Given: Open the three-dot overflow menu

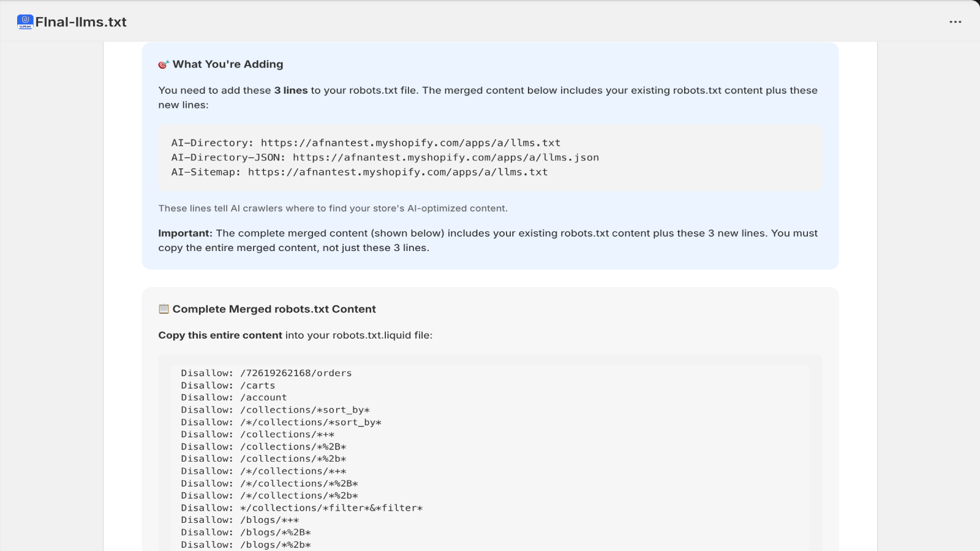Looking at the screenshot, I should [x=956, y=22].
